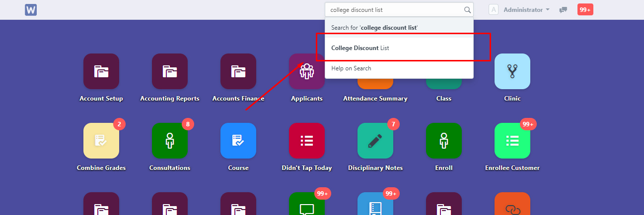Click the W home logo
Screen dimensions: 644x215
[x=31, y=9]
